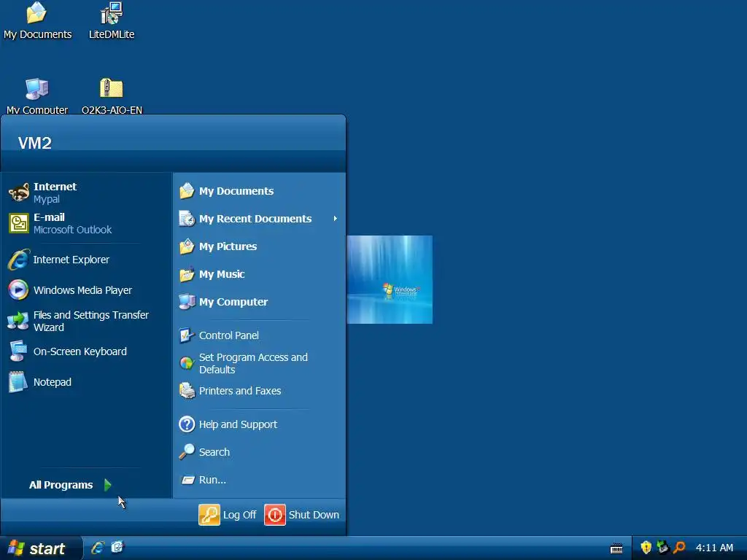
Task: Click the Shut Down button
Action: [301, 515]
